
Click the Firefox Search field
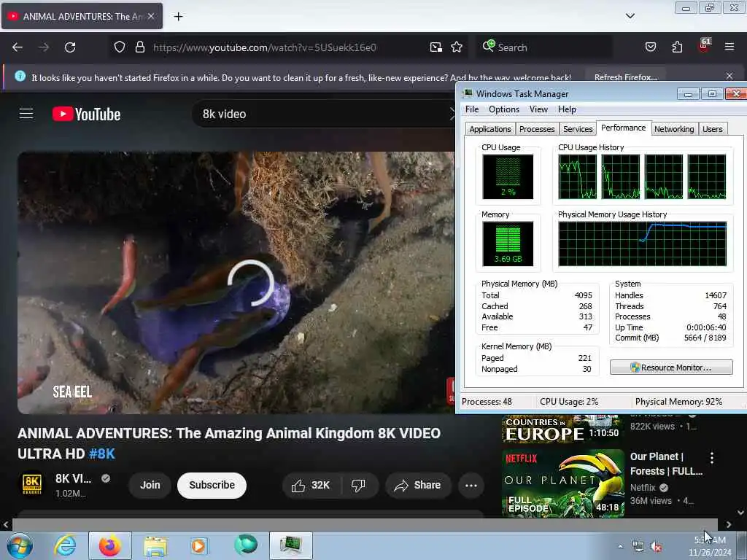(x=546, y=47)
